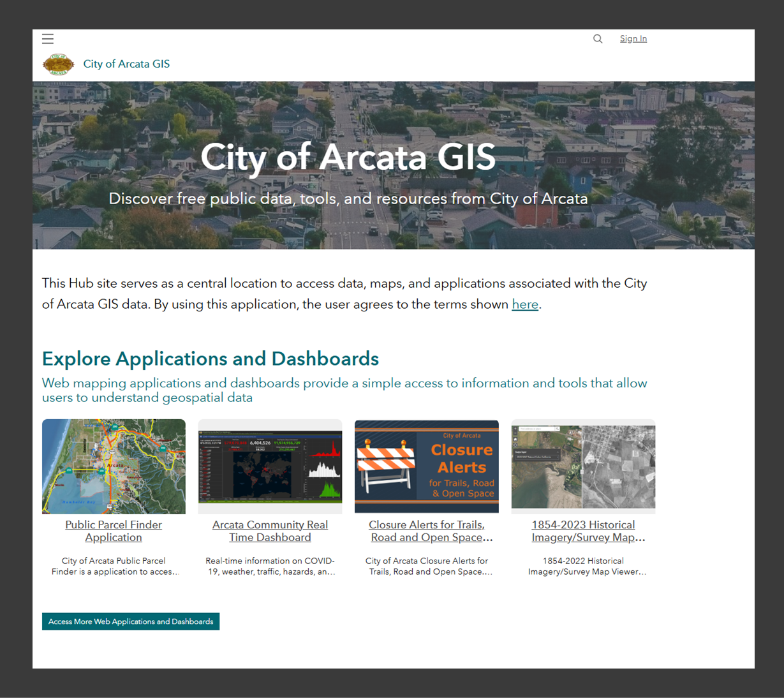The width and height of the screenshot is (784, 698).
Task: Select the Public Parcel Finder description text
Action: point(113,566)
